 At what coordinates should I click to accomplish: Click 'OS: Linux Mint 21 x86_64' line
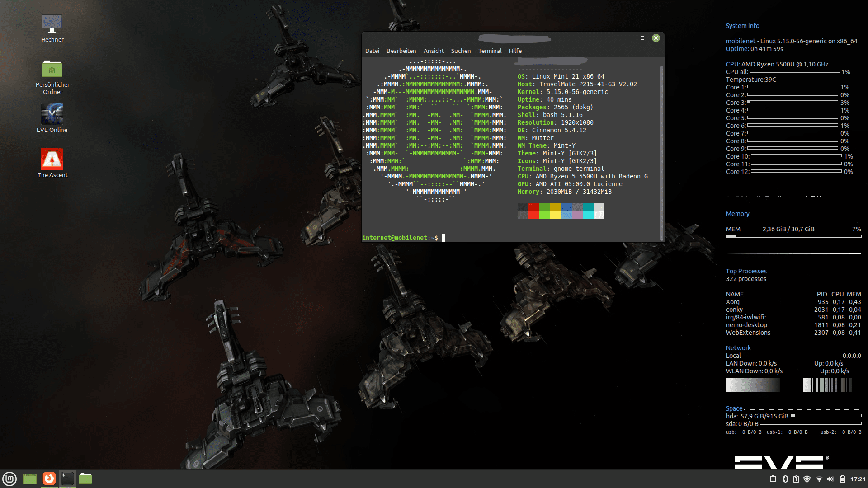[561, 76]
